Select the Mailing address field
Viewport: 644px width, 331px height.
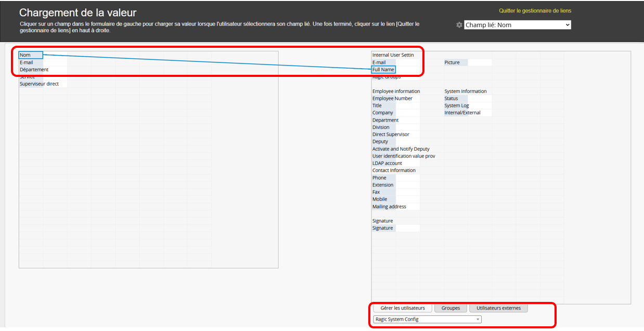389,206
